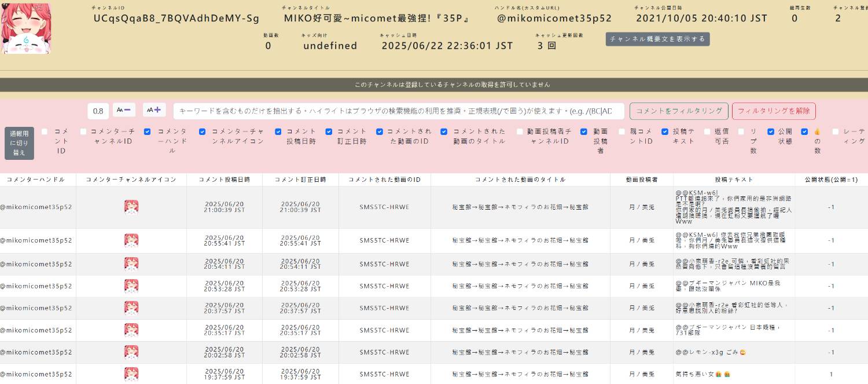The width and height of the screenshot is (868, 384).
Task: Click commenter icon in the 20:53:28 row
Action: click(x=131, y=286)
